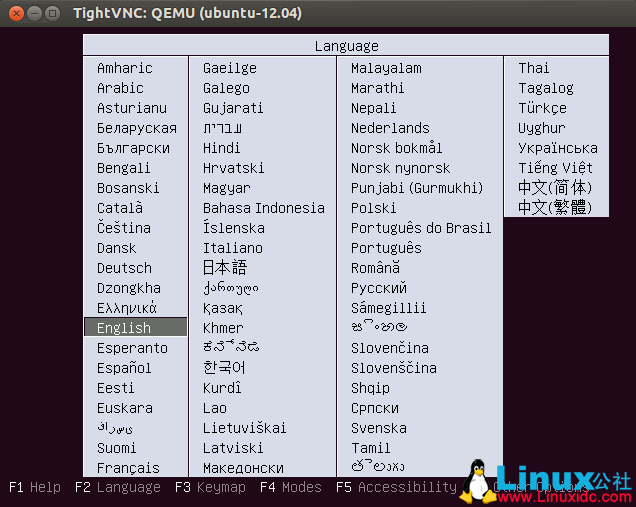Viewport: 636px width, 507px height.
Task: Choose 中文(简体) Simplified Chinese
Action: coord(555,187)
